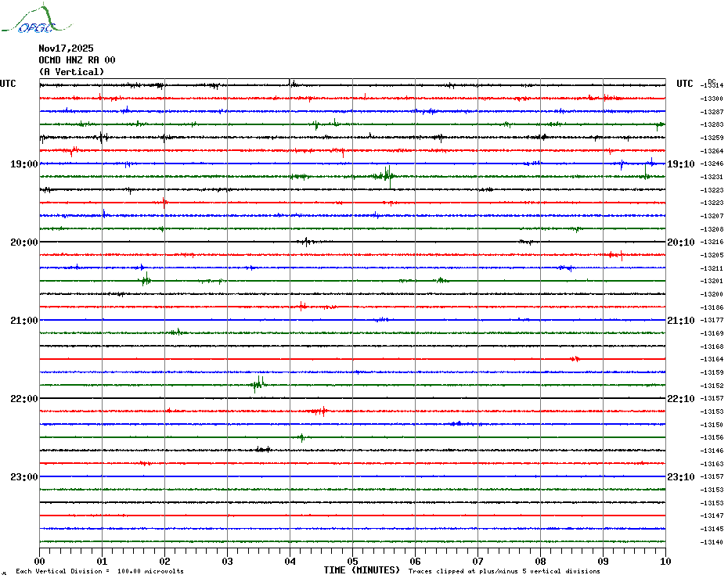Select the OCMD HNZ RA 00 station text
Viewport: 728px width, 582px height.
77,60
